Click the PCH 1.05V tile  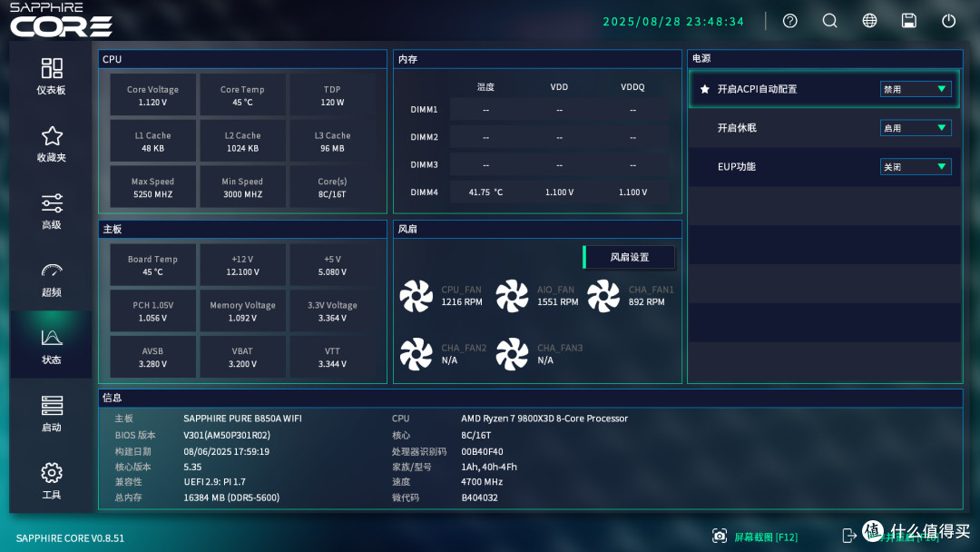152,310
